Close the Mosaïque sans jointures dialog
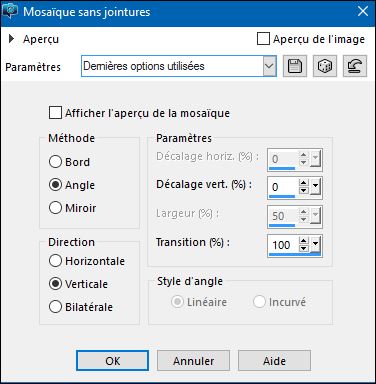The width and height of the screenshot is (376, 384). [x=363, y=11]
